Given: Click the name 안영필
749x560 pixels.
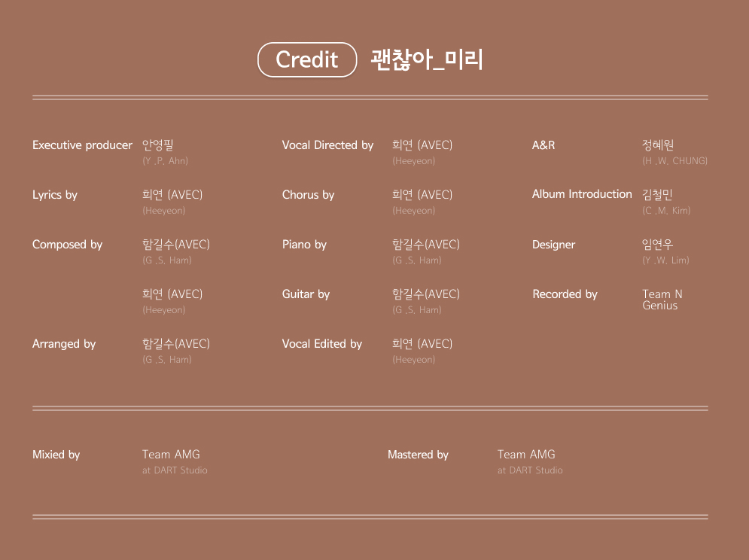Looking at the screenshot, I should (157, 145).
